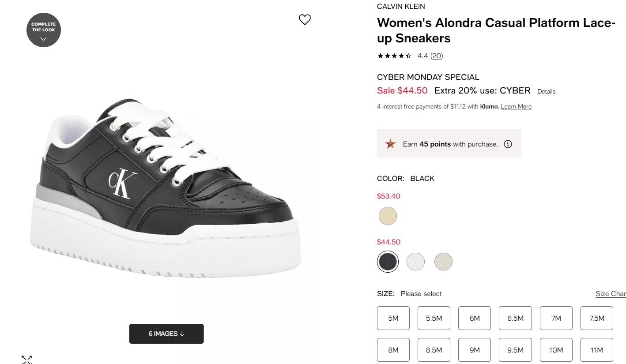
Task: Click bronze star rewards icon
Action: pyautogui.click(x=390, y=144)
